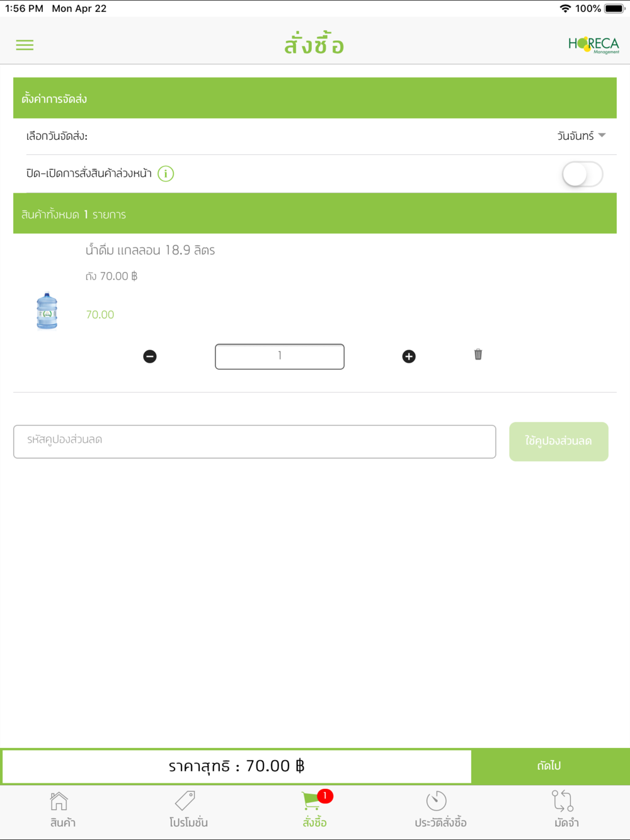Tap the water gallon product thumbnail
Image resolution: width=630 pixels, height=840 pixels.
coord(47,311)
